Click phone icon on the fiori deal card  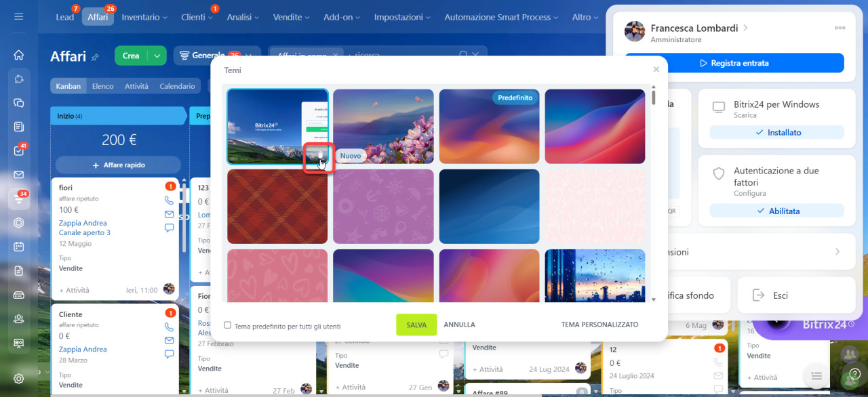coord(169,201)
